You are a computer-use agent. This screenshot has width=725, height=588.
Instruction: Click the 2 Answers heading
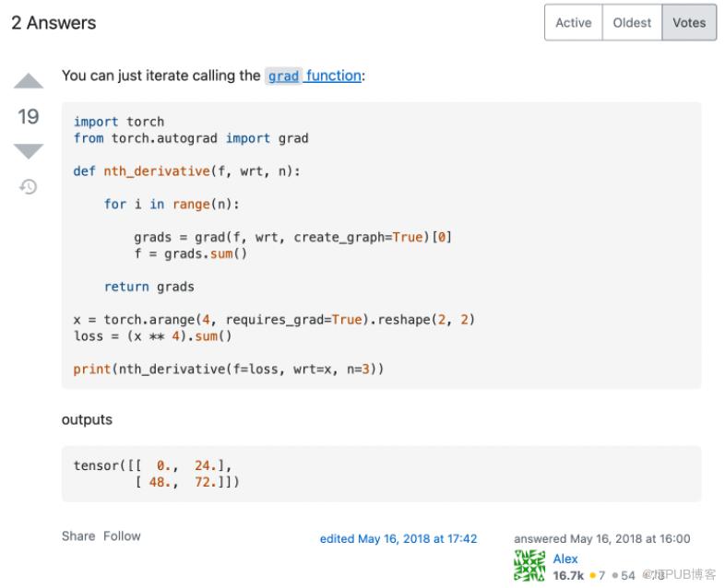tap(53, 23)
